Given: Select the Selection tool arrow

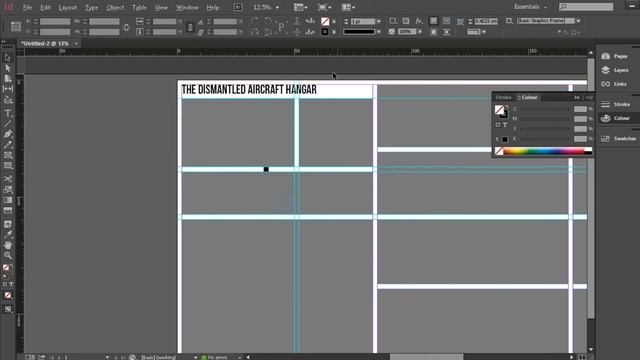Looking at the screenshot, I should coord(7,58).
